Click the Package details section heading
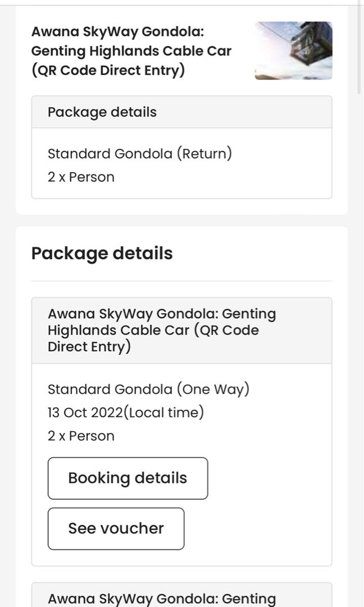The height and width of the screenshot is (607, 364). point(102,253)
